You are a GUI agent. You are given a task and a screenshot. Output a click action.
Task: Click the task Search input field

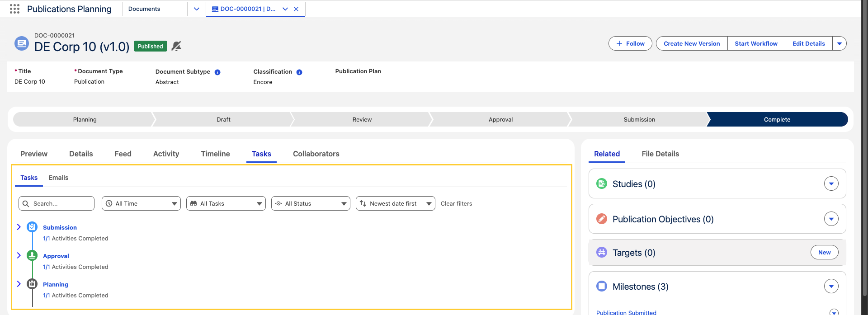57,203
